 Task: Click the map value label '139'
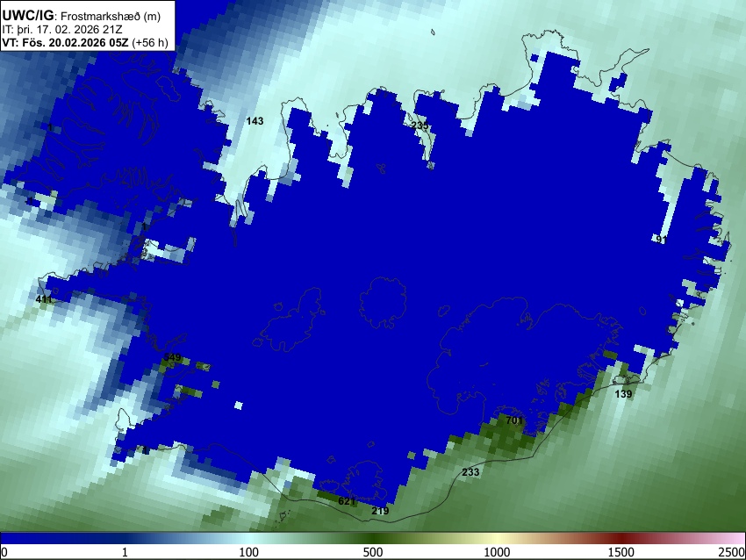point(623,394)
